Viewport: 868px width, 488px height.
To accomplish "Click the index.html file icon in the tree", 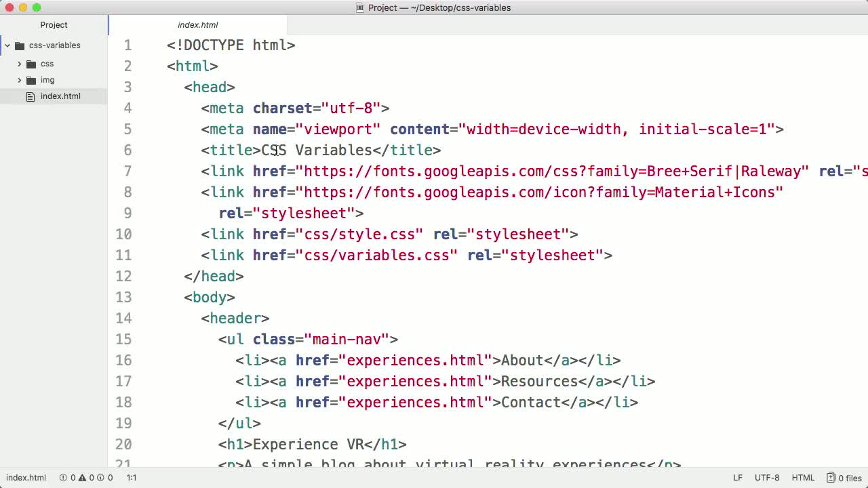I will tap(31, 96).
